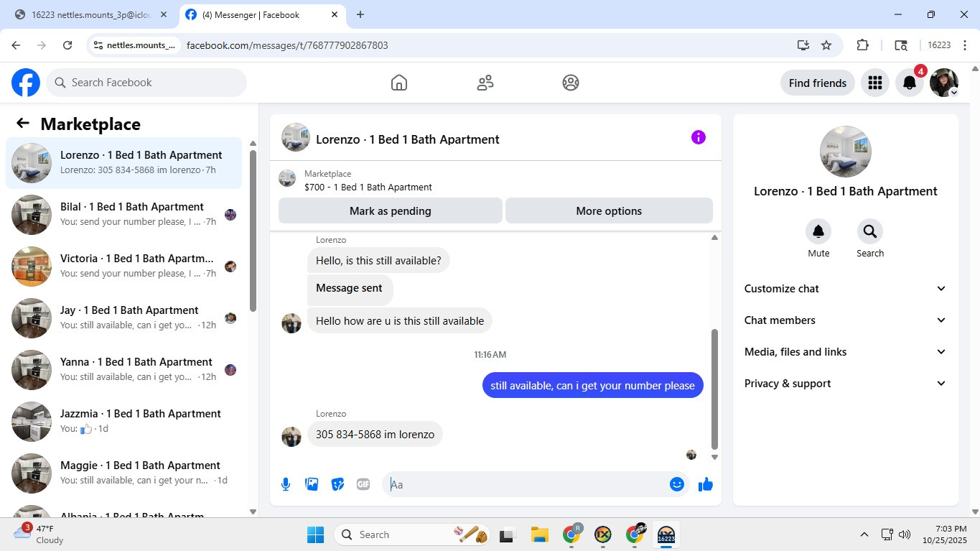Screen dimensions: 980x551
Task: Reload the page in browser
Action: click(x=67, y=45)
